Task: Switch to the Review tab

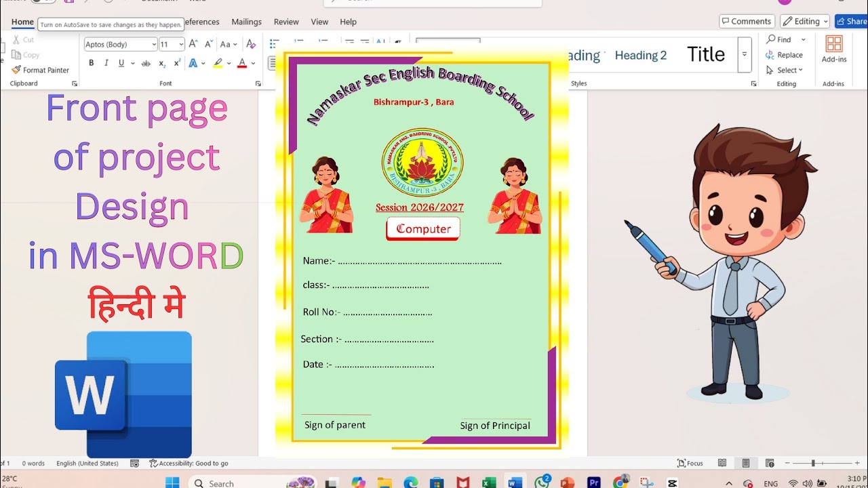Action: coord(286,22)
